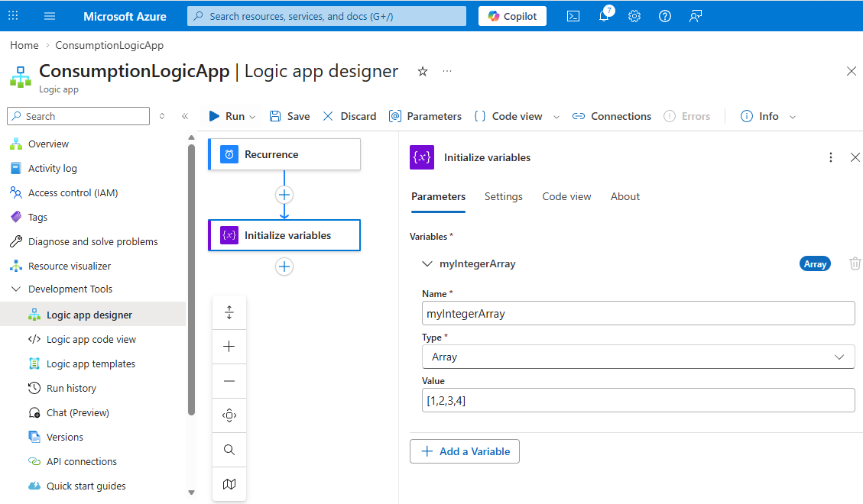The width and height of the screenshot is (863, 504).
Task: Open Cloud Shell from the top bar
Action: (x=573, y=16)
